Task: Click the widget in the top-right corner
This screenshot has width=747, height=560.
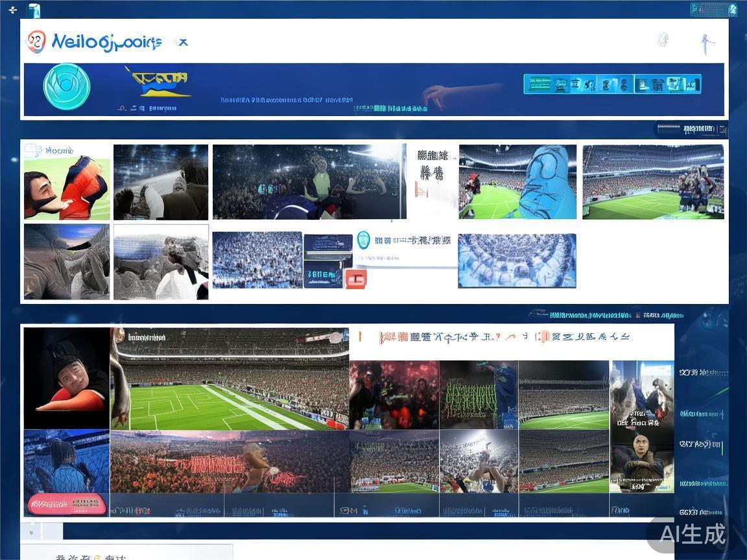Action: click(713, 10)
